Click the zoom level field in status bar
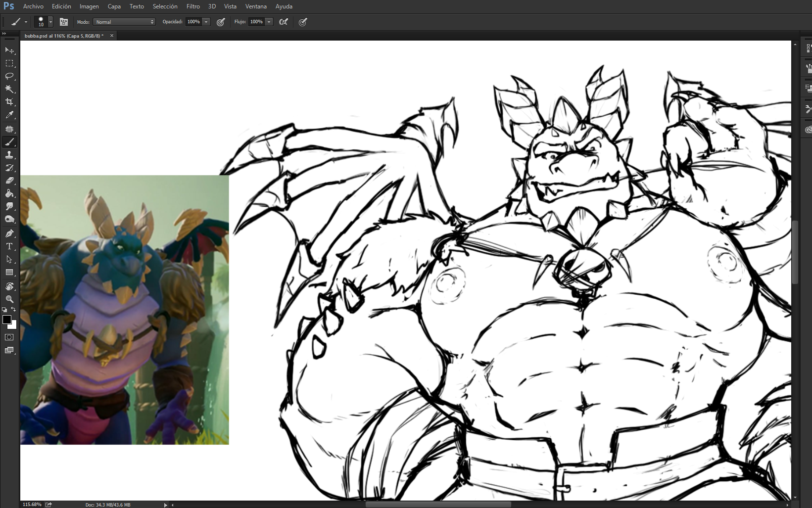The width and height of the screenshot is (812, 508). point(32,505)
